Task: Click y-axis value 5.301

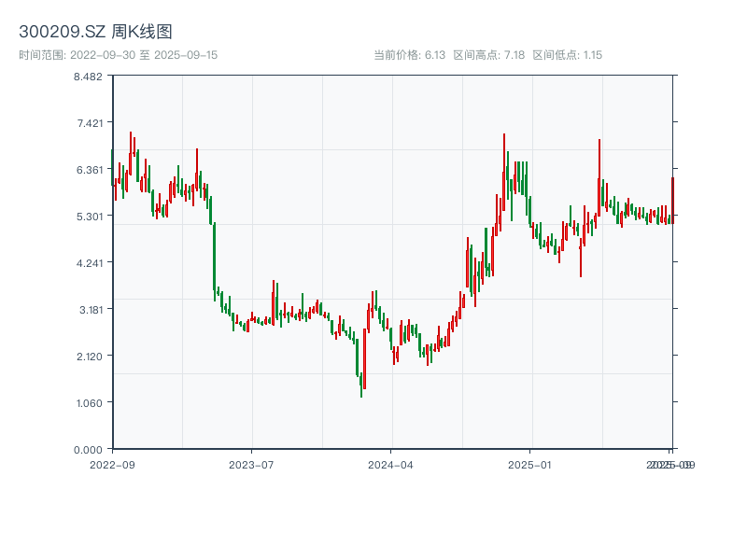Action: [90, 217]
